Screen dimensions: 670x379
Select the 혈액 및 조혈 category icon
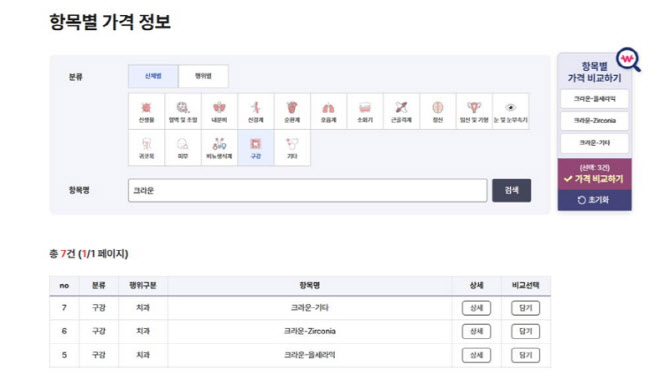tap(183, 112)
